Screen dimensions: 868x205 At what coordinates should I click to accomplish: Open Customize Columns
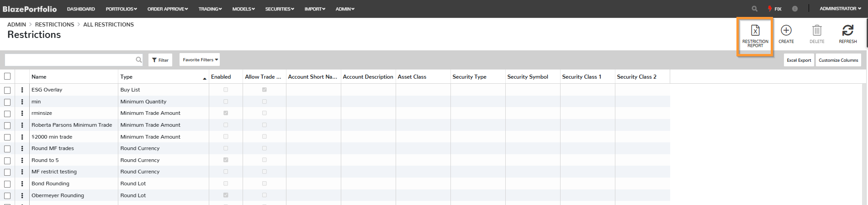[838, 60]
